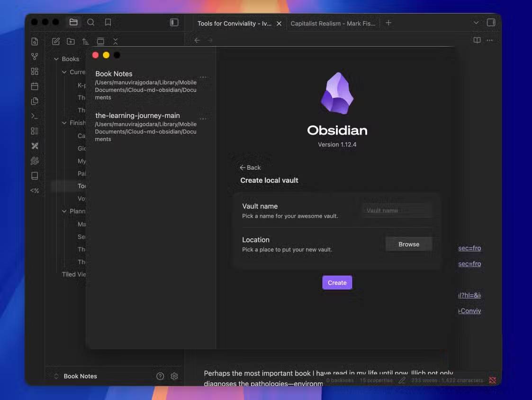Collapse the Finish... subfolder
The height and width of the screenshot is (400, 532).
tap(64, 123)
